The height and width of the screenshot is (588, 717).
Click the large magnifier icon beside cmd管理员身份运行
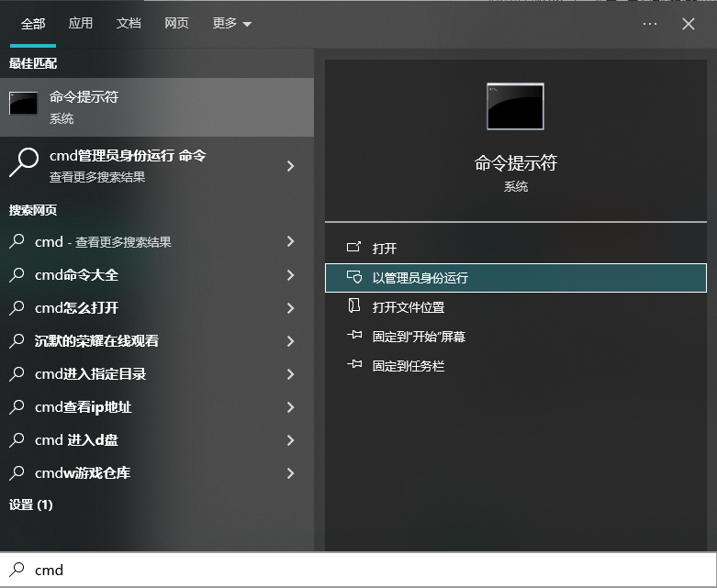(x=23, y=161)
